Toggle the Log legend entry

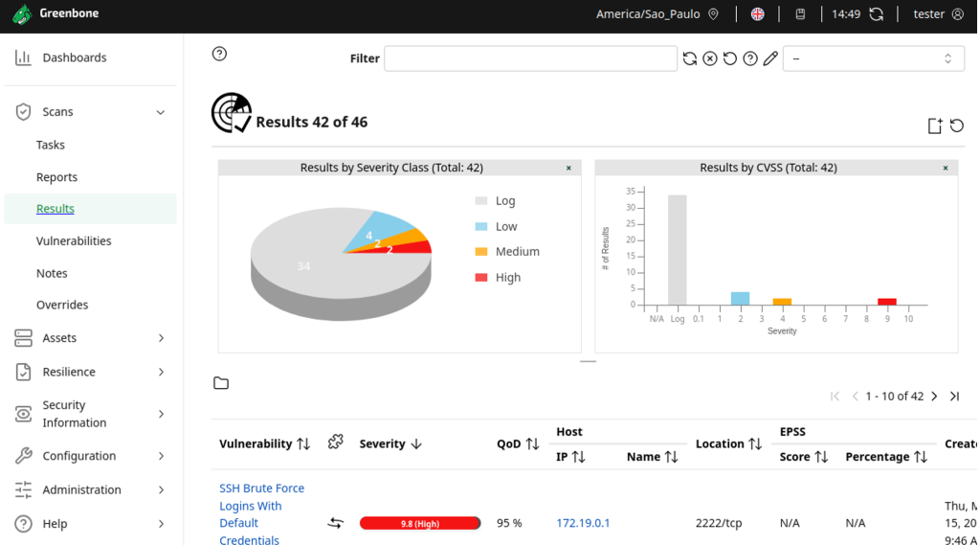click(x=496, y=201)
